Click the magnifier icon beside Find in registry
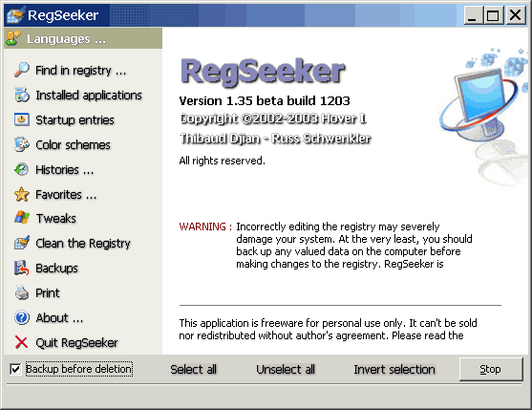 22,70
